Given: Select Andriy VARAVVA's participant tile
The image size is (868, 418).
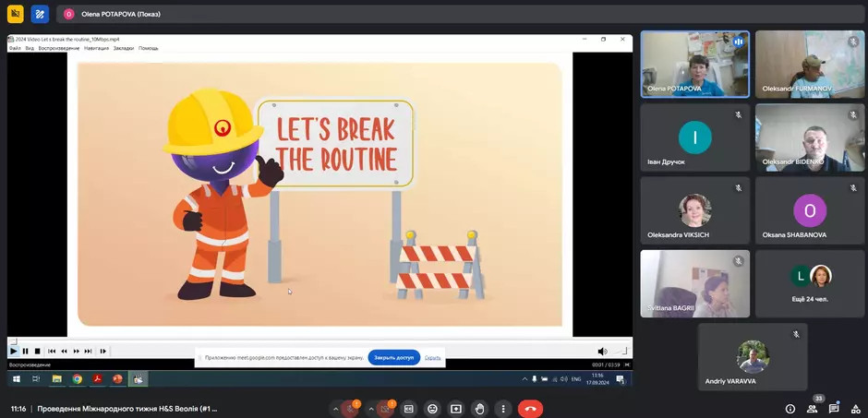Looking at the screenshot, I should tap(753, 357).
